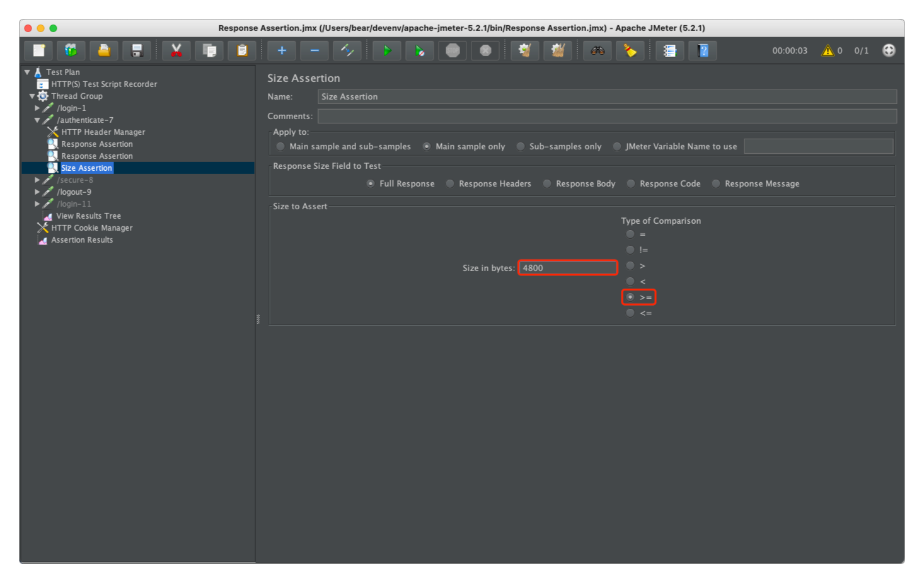The image size is (924, 583).
Task: Select Response Headers radio button
Action: click(450, 183)
